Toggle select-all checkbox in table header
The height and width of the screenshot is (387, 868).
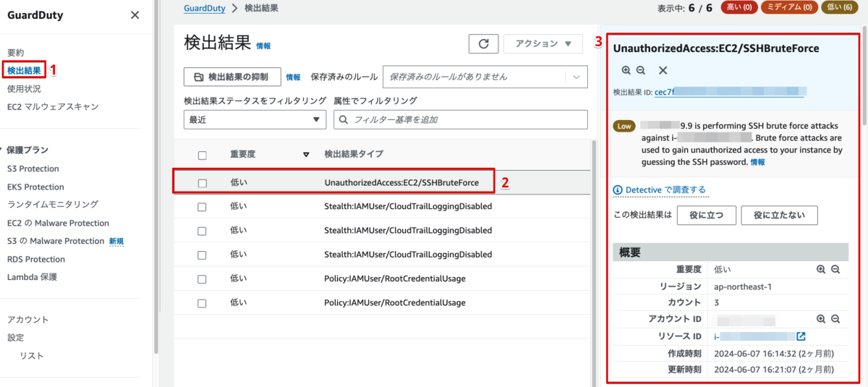[203, 155]
